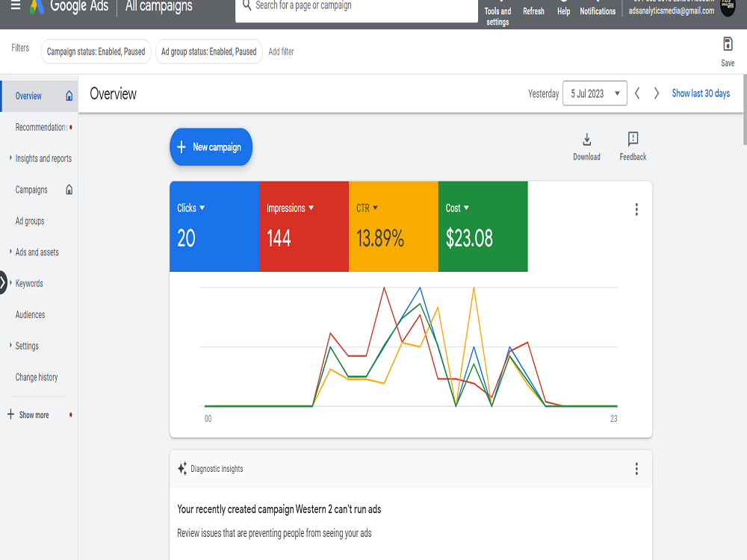Click the page vertical scrollbar

(x=744, y=110)
